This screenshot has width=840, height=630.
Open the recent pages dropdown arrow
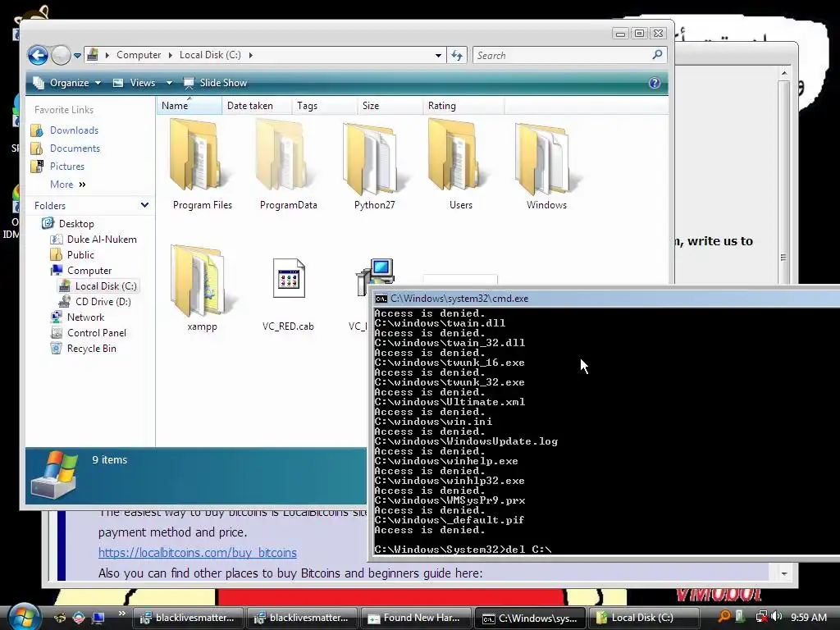tap(77, 55)
